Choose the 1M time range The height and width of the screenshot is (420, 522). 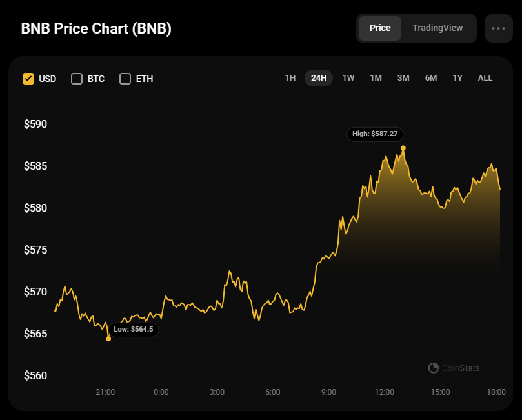tap(376, 78)
